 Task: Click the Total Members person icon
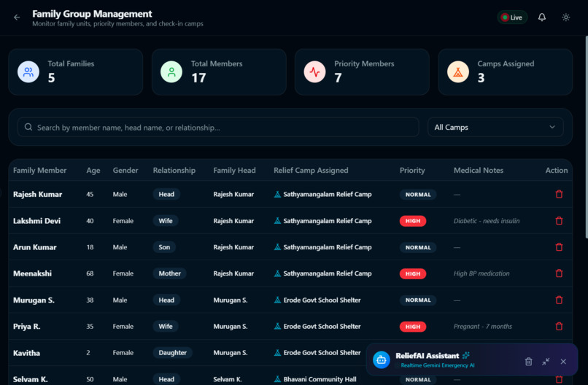click(x=171, y=72)
